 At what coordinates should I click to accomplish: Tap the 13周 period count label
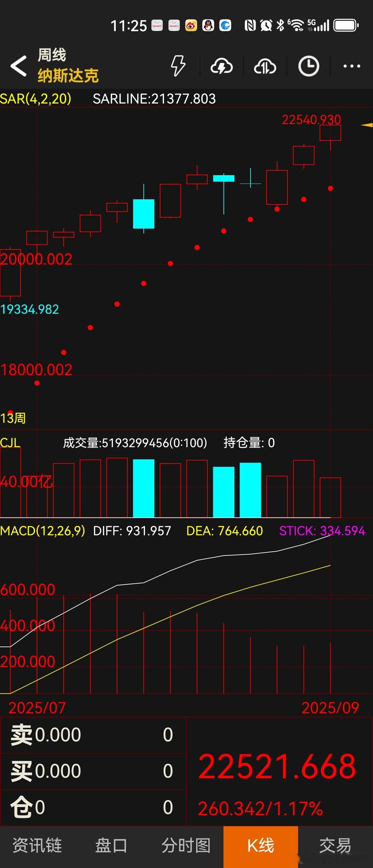pyautogui.click(x=13, y=418)
